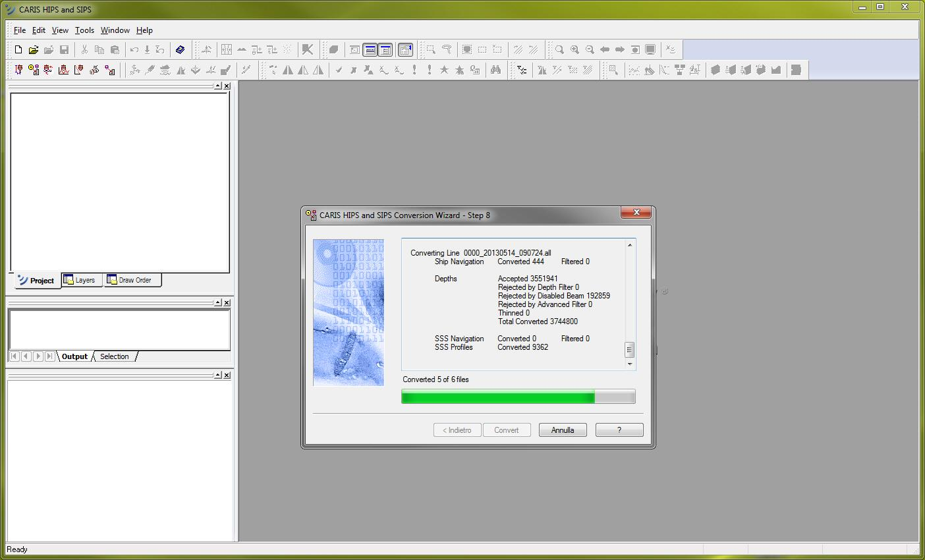The width and height of the screenshot is (925, 560).
Task: Click the Paste clipboard icon
Action: pyautogui.click(x=115, y=49)
